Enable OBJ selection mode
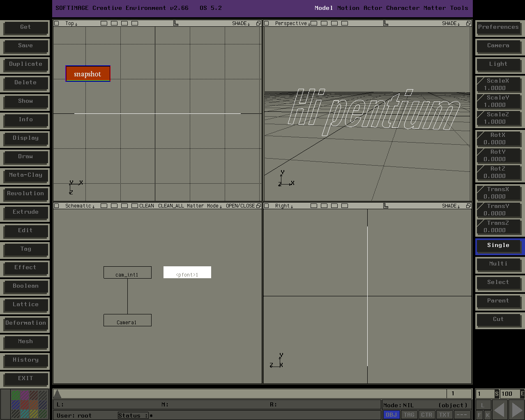 391,415
